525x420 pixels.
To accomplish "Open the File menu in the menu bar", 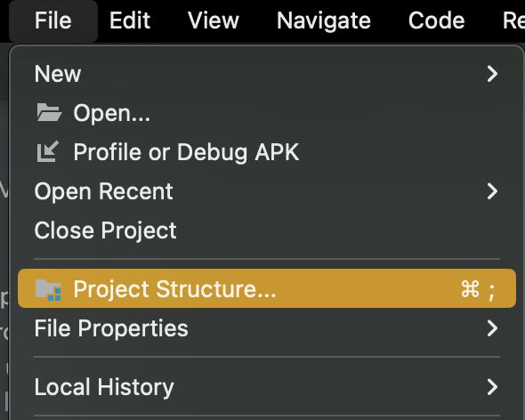I will click(53, 20).
